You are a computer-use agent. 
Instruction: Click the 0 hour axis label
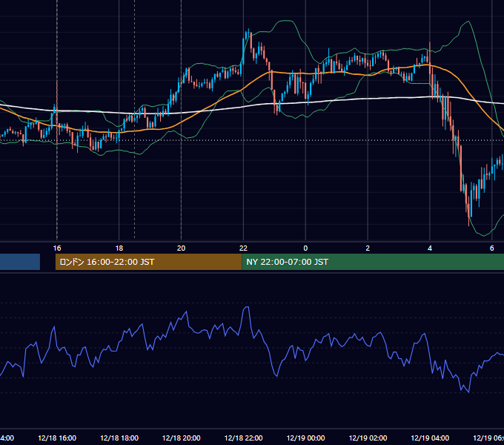305,248
